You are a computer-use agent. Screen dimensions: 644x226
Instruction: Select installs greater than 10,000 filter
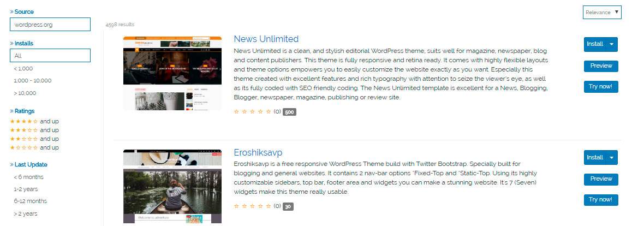pos(25,93)
